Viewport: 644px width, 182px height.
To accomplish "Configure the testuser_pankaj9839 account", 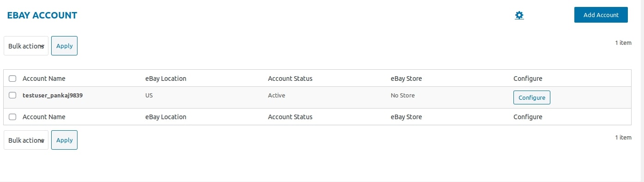I will (532, 97).
